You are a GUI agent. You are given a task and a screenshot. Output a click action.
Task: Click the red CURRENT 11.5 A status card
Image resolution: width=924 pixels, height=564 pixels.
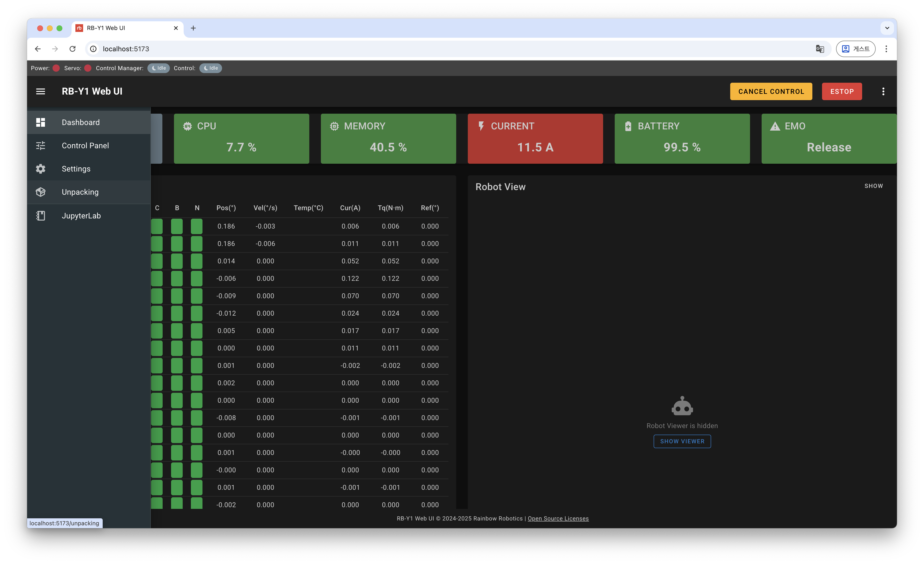[535, 139]
